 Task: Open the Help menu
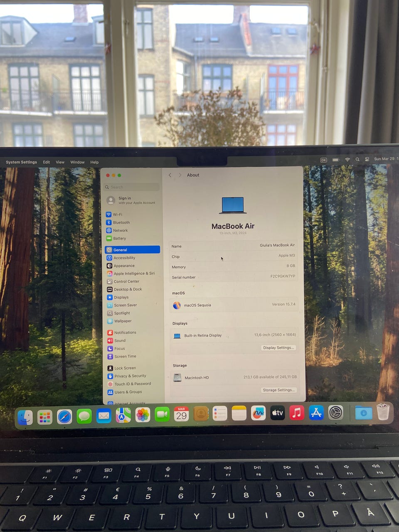tap(94, 162)
